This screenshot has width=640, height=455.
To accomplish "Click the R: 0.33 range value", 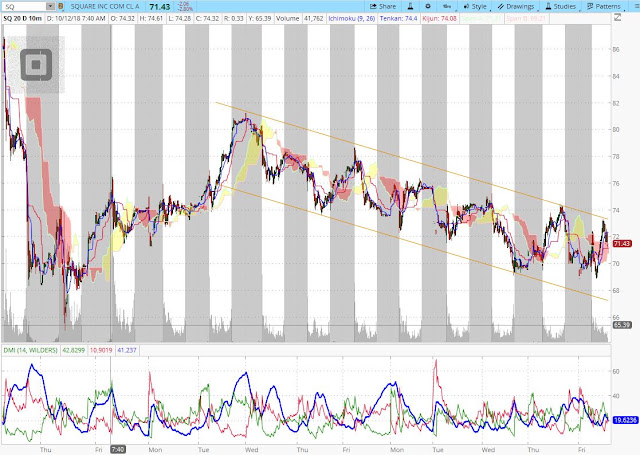I will tap(234, 18).
